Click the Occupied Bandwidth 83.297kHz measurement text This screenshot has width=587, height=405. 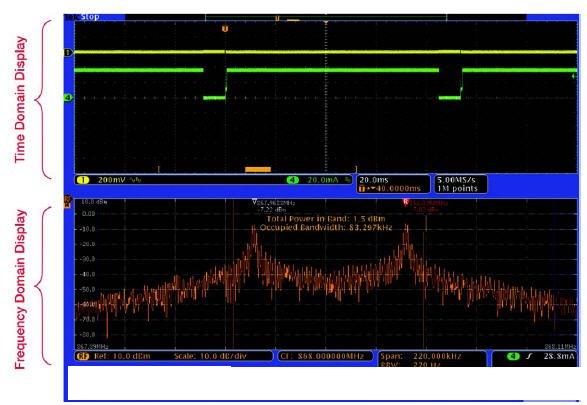point(326,227)
